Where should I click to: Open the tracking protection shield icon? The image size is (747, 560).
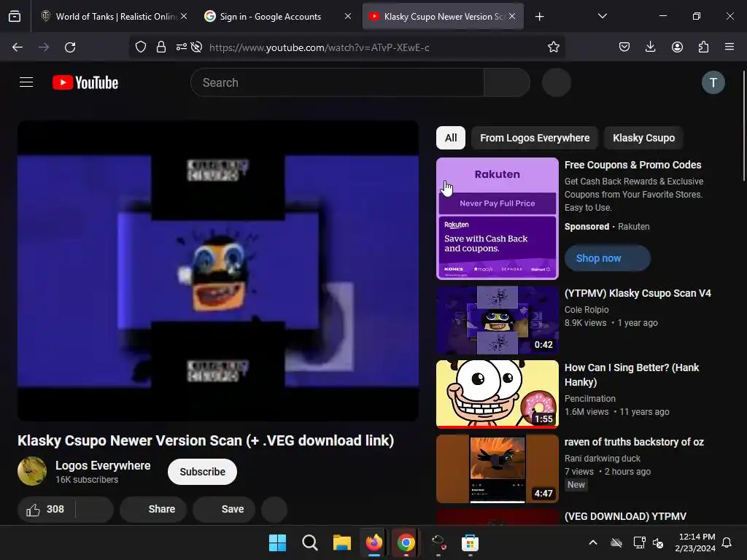click(141, 47)
